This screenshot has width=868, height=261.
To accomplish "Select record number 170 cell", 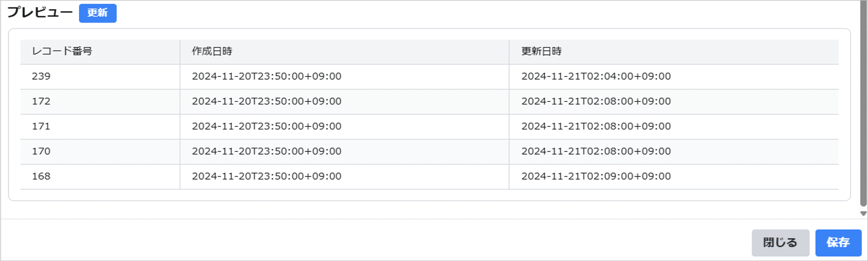I will pyautogui.click(x=41, y=151).
